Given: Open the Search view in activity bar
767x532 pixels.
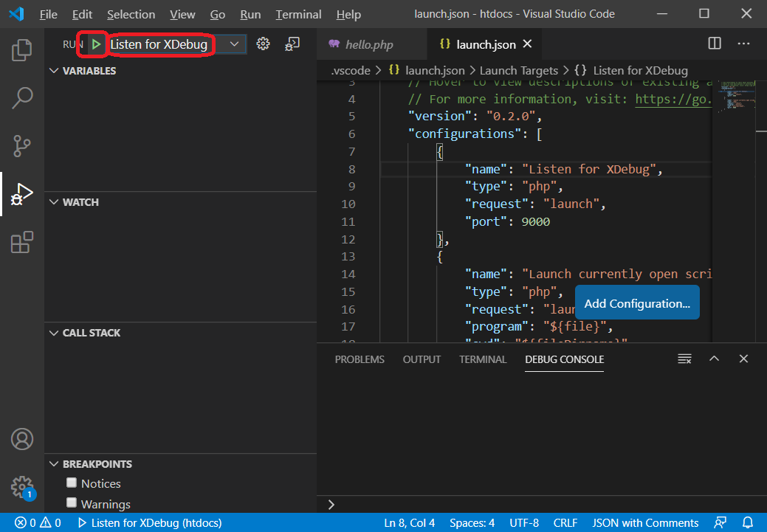Looking at the screenshot, I should click(x=22, y=97).
